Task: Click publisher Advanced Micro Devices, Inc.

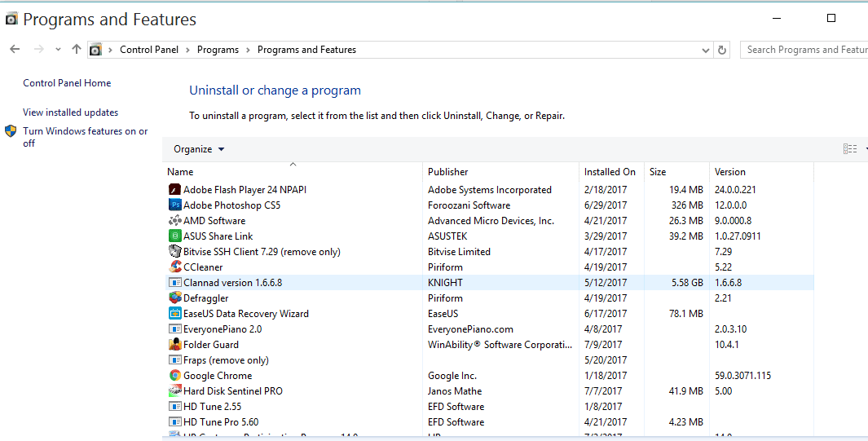Action: click(491, 221)
